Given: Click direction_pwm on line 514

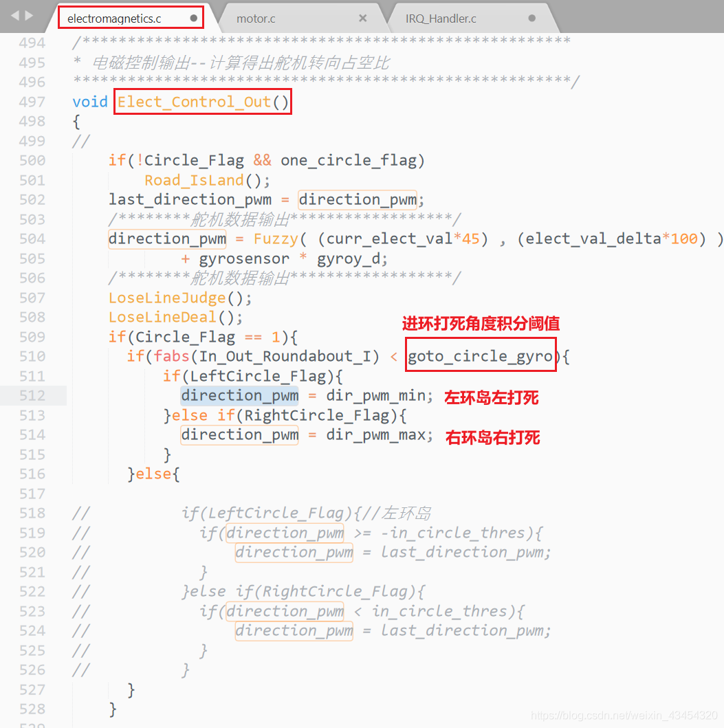Looking at the screenshot, I should [x=240, y=434].
